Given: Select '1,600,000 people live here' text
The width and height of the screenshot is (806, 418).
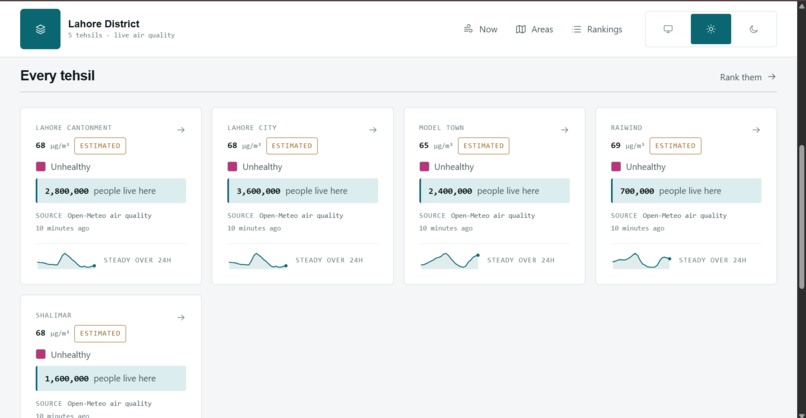Looking at the screenshot, I should click(100, 378).
